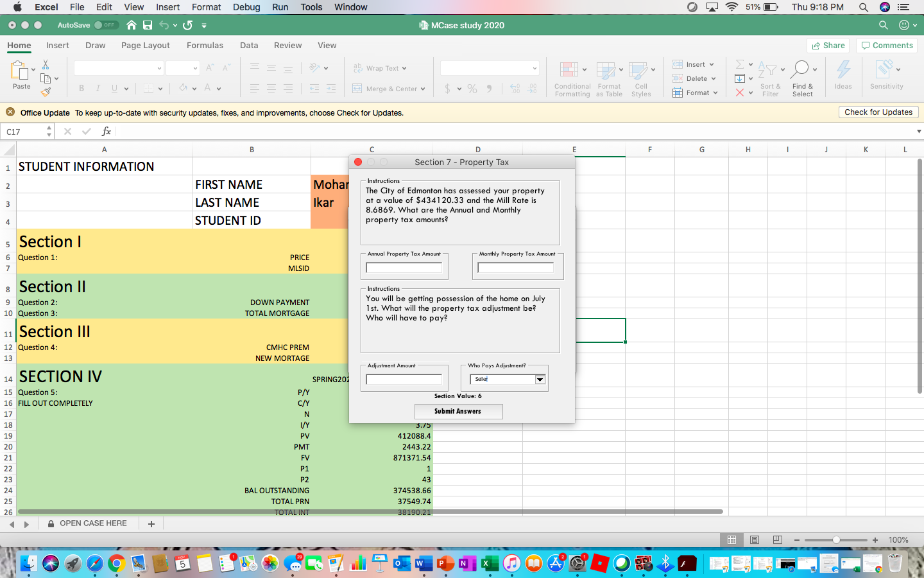Adjust the zoom slider

(x=835, y=540)
